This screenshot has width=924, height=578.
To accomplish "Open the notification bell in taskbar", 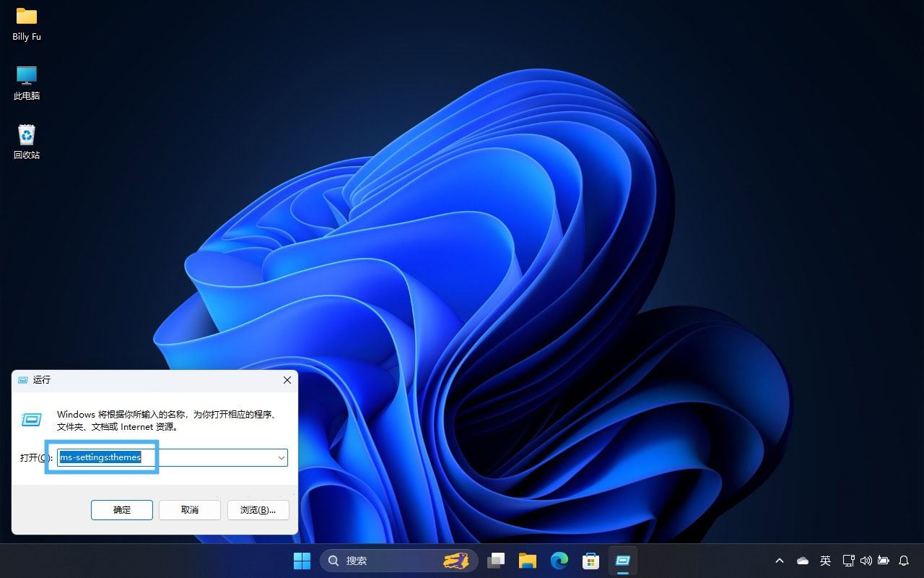I will pyautogui.click(x=904, y=561).
